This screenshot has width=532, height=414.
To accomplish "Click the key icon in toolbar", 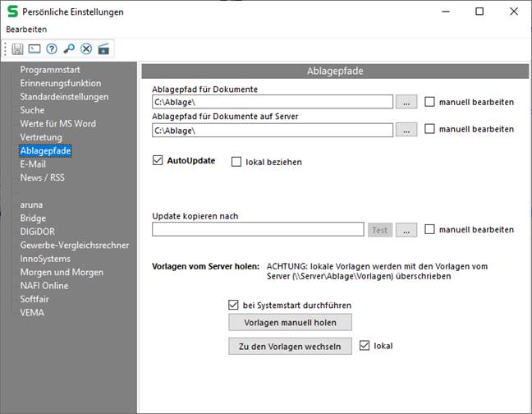I will [x=69, y=48].
